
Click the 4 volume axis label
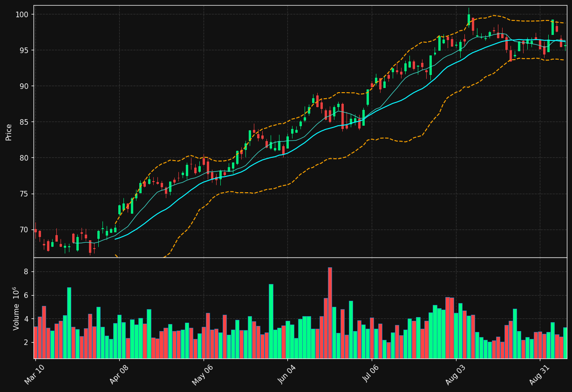[26, 319]
